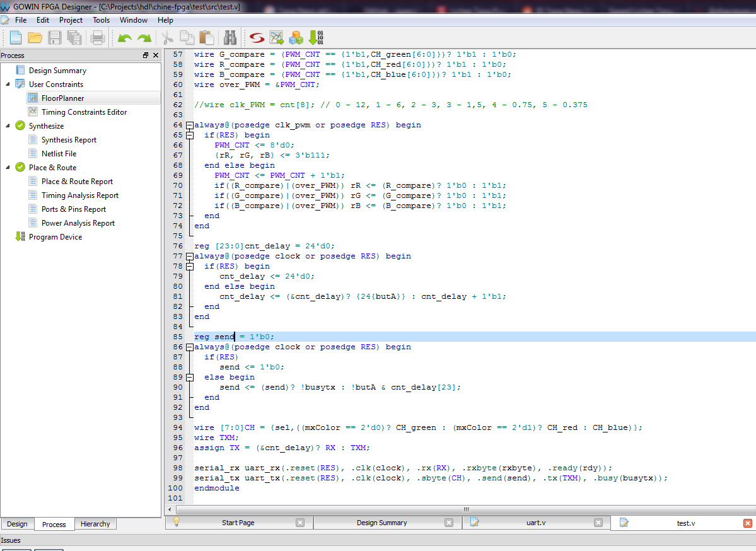Collapse the User Constraints tree node
The image size is (756, 551).
point(8,84)
